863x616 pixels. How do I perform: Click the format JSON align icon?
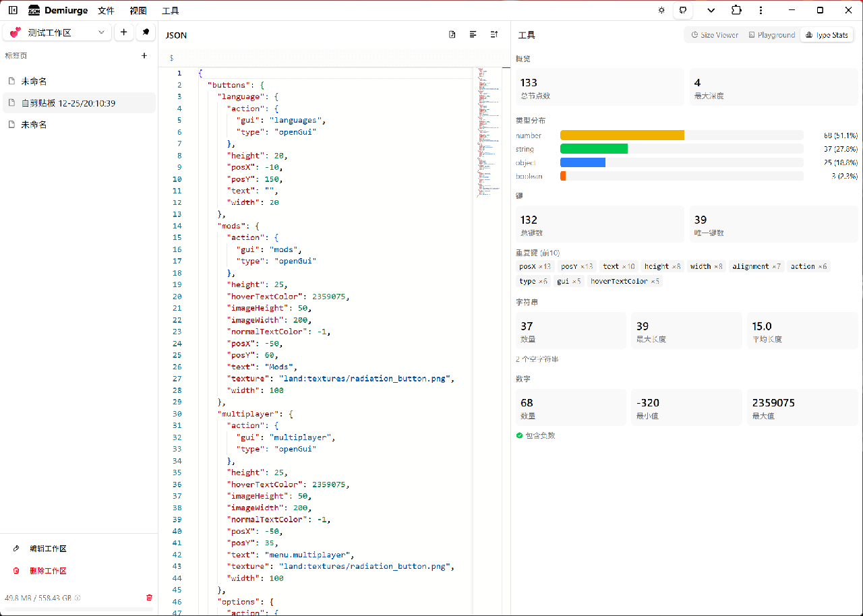click(473, 34)
